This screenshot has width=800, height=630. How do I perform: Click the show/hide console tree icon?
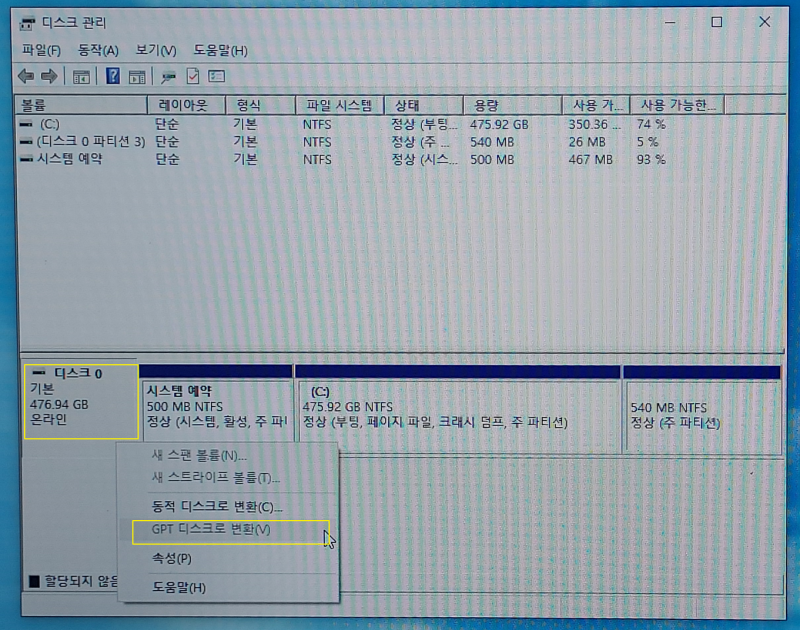pyautogui.click(x=81, y=77)
